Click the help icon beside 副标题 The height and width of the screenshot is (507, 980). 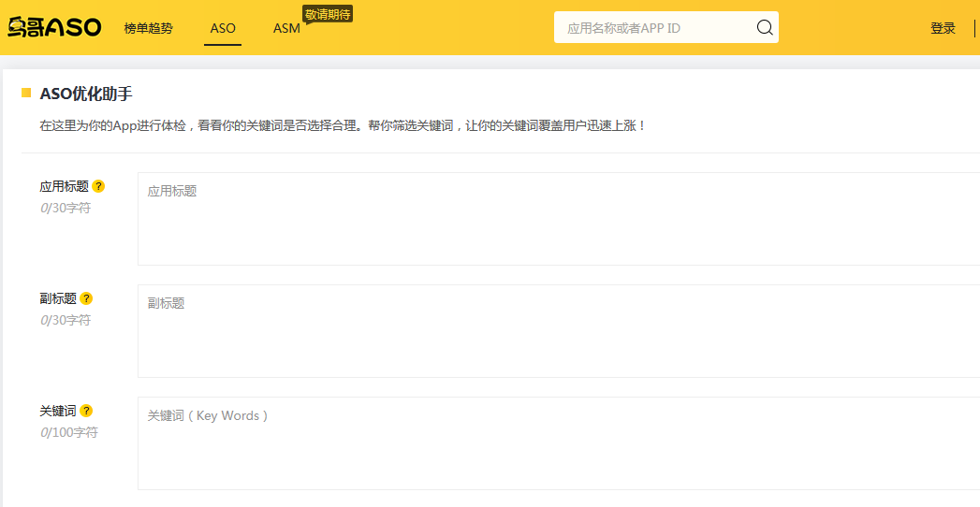tap(86, 298)
